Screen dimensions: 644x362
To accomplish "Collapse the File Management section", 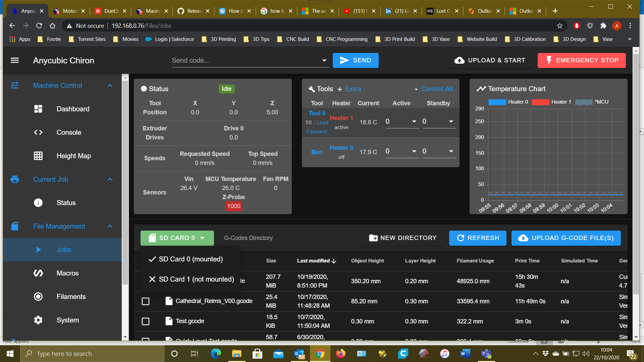I will 110,226.
